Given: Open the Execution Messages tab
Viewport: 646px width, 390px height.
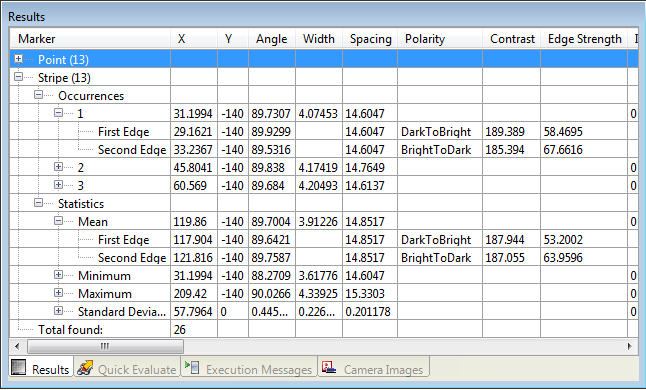Looking at the screenshot, I should (249, 367).
